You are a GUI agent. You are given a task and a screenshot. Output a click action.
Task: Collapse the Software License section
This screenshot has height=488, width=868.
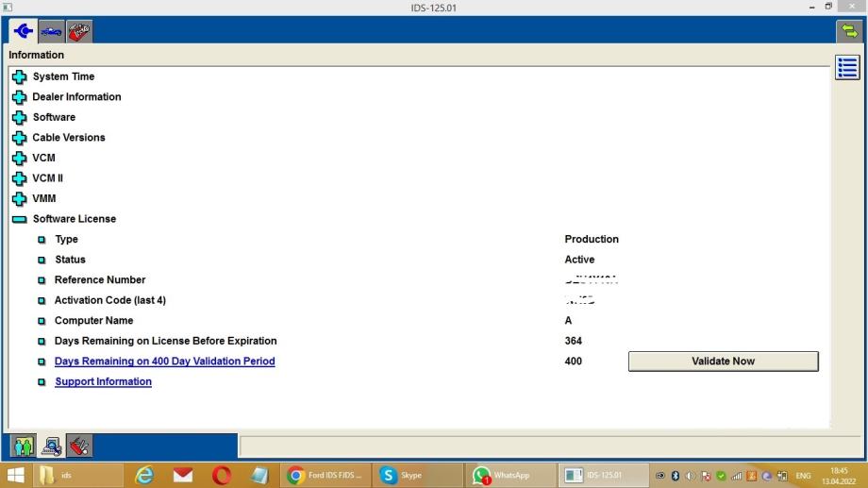20,219
